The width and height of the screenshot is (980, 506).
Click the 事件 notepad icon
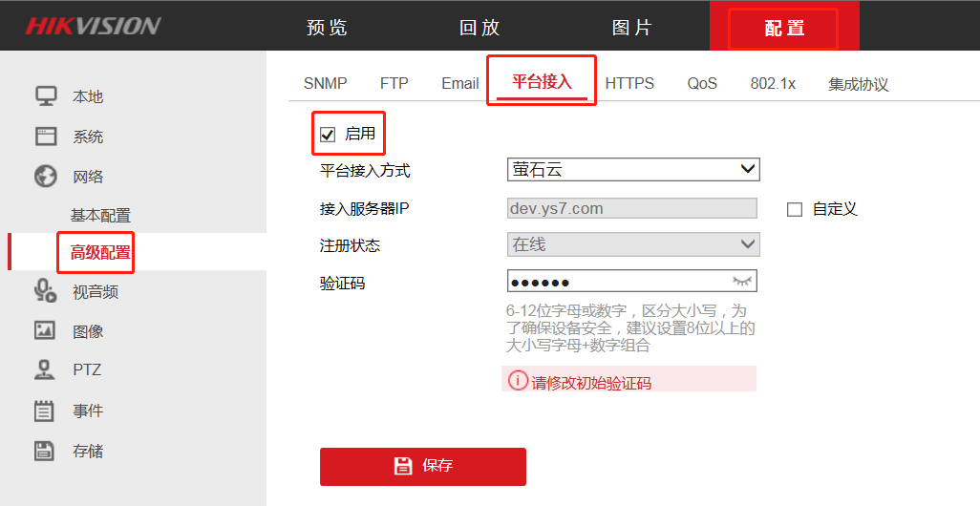[x=44, y=411]
